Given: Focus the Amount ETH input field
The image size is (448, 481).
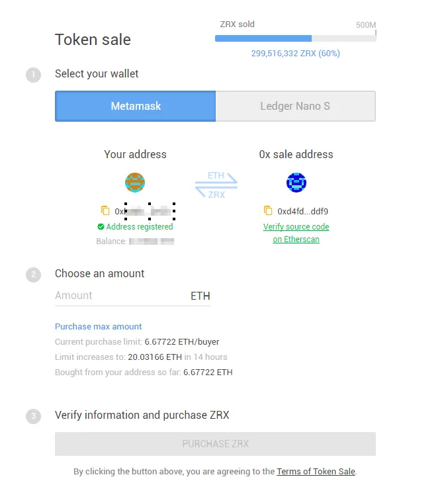Looking at the screenshot, I should 132,296.
